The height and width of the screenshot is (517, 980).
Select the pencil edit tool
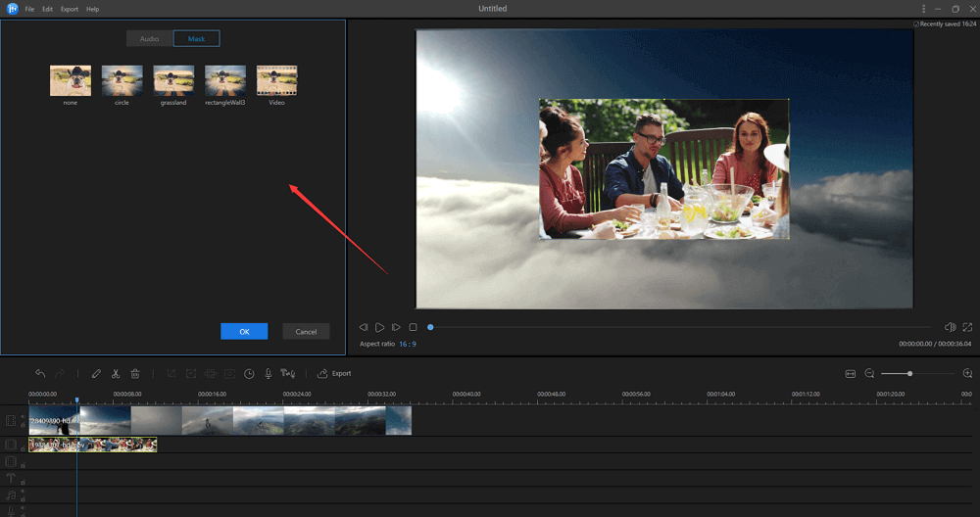point(96,373)
